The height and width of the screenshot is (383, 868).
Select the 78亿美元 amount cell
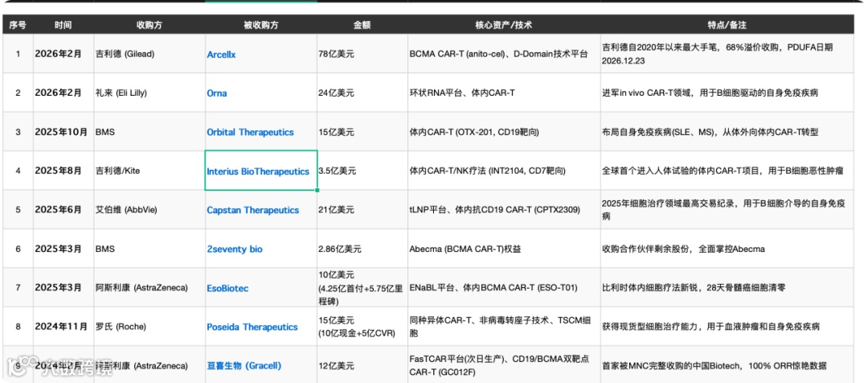362,54
